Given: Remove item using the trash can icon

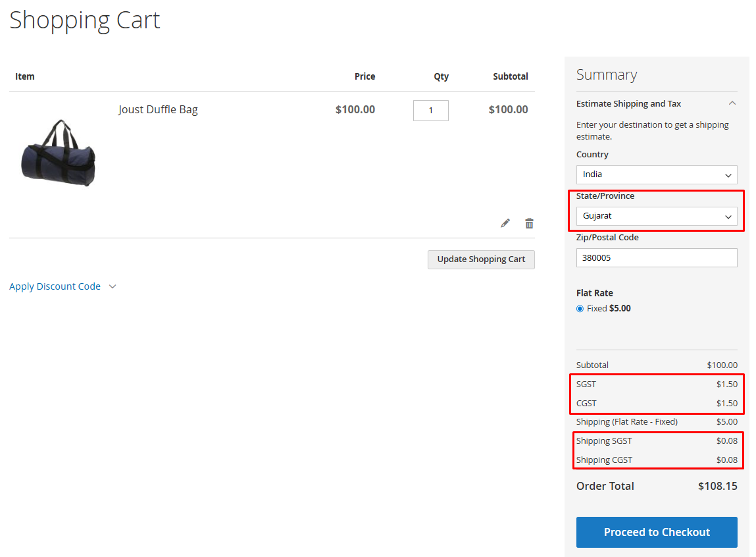Looking at the screenshot, I should 529,223.
